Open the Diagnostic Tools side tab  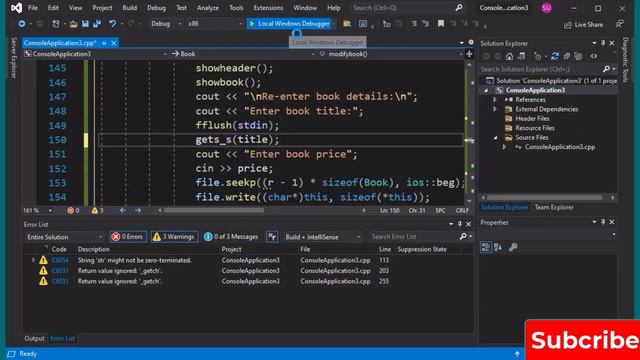click(625, 60)
